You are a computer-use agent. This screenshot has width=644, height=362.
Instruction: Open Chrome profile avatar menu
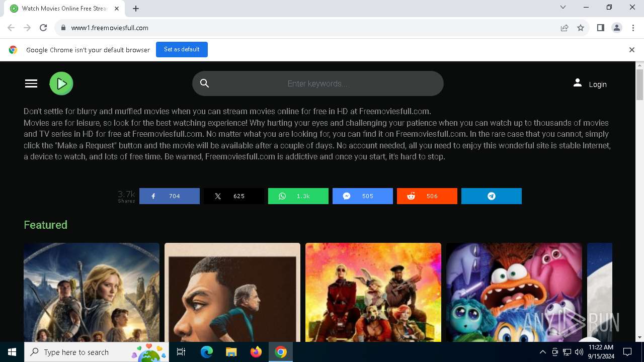pyautogui.click(x=616, y=28)
